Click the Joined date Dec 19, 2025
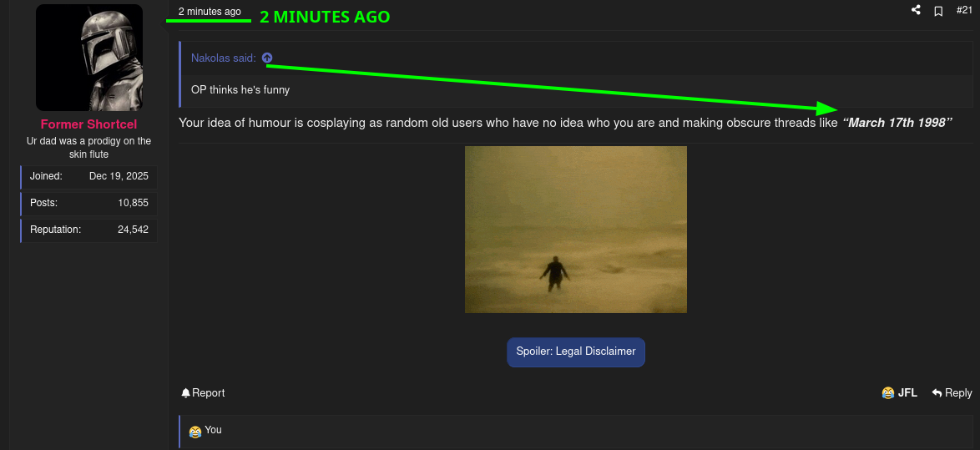 point(119,176)
